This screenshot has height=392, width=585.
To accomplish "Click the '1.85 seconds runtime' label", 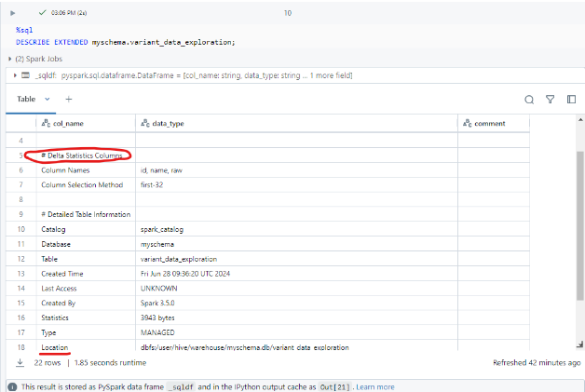I will click(111, 362).
